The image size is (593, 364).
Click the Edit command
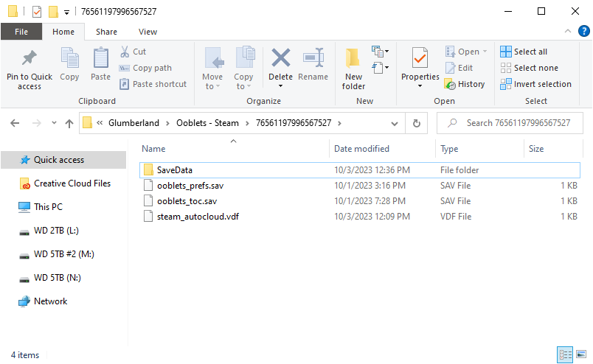coord(459,68)
